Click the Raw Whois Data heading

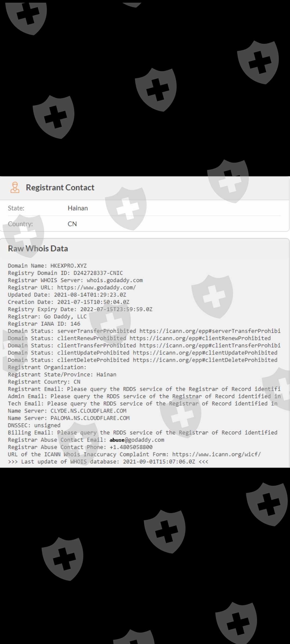tap(38, 248)
